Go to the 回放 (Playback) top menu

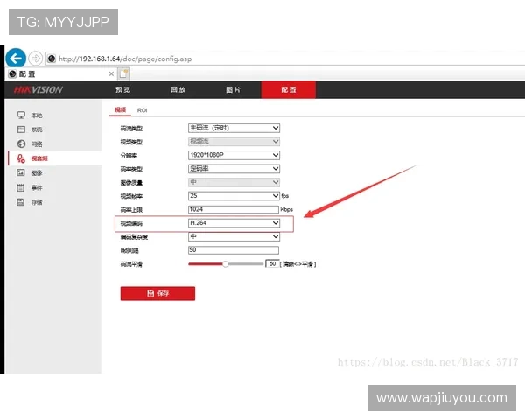(x=178, y=90)
